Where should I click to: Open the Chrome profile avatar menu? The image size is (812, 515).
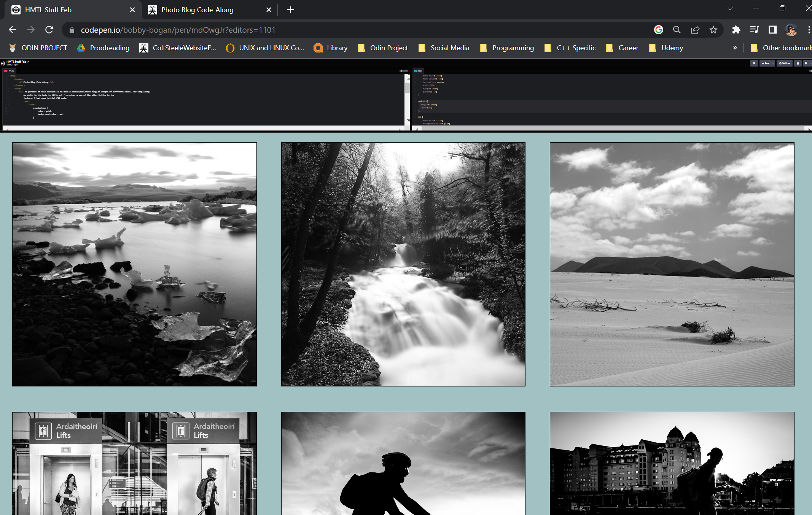click(791, 30)
